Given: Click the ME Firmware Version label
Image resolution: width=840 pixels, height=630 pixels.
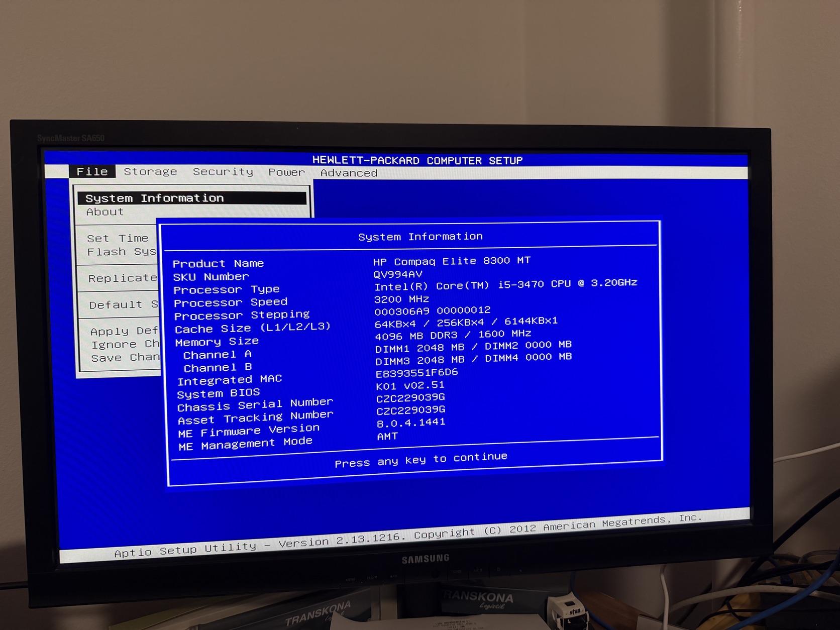Looking at the screenshot, I should click(249, 431).
